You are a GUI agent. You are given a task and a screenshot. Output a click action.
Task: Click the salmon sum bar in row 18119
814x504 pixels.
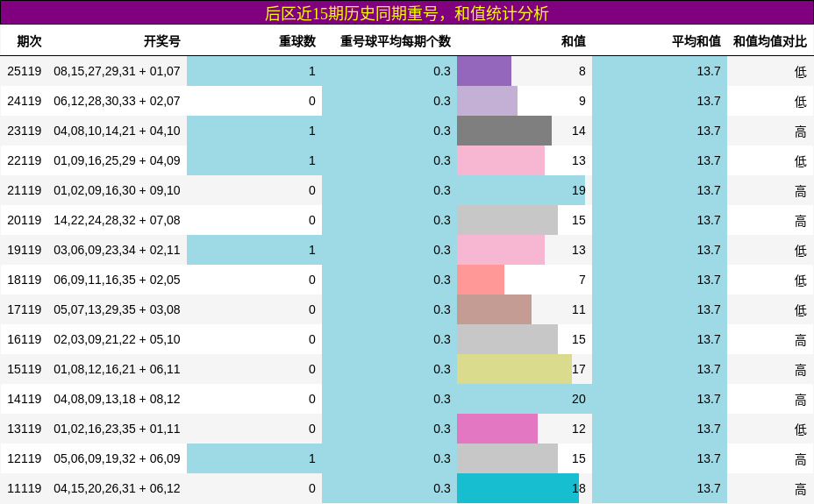coord(480,280)
